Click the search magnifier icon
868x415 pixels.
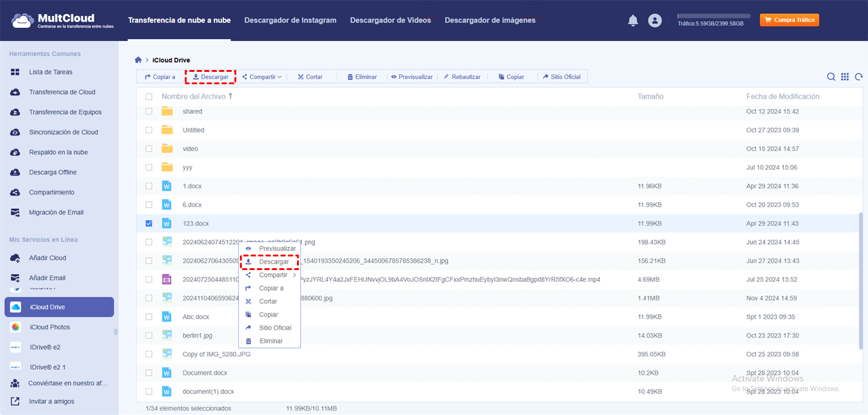point(831,77)
